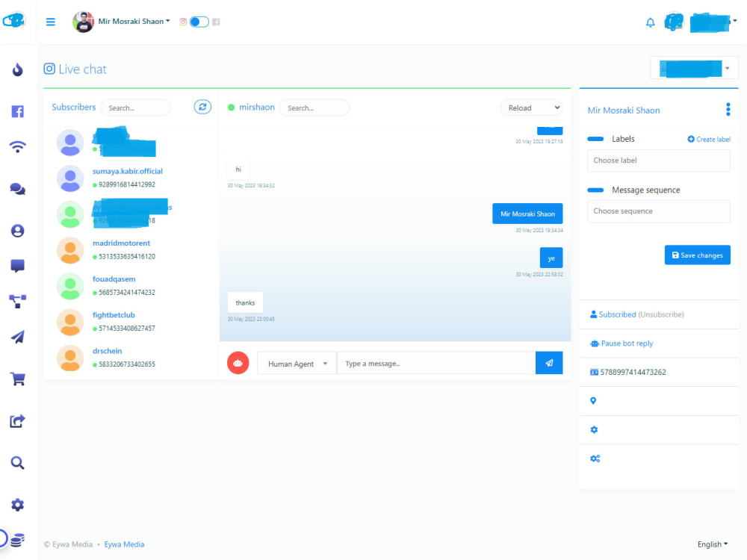This screenshot has height=560, width=747.
Task: Click the top-right user avatar
Action: (674, 22)
